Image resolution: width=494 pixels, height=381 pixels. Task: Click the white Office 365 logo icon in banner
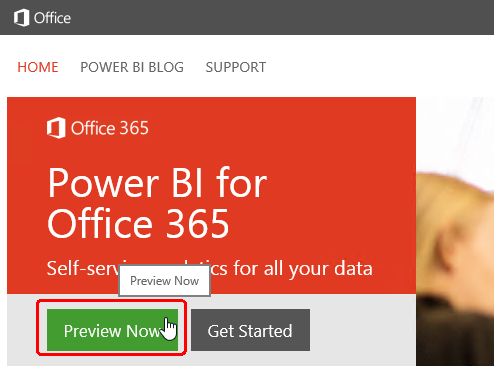point(56,128)
